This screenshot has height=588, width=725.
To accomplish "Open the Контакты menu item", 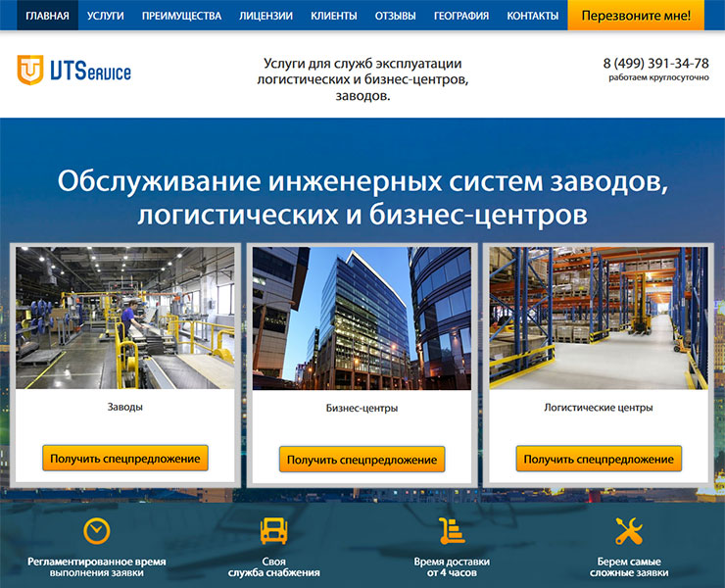I will click(533, 16).
